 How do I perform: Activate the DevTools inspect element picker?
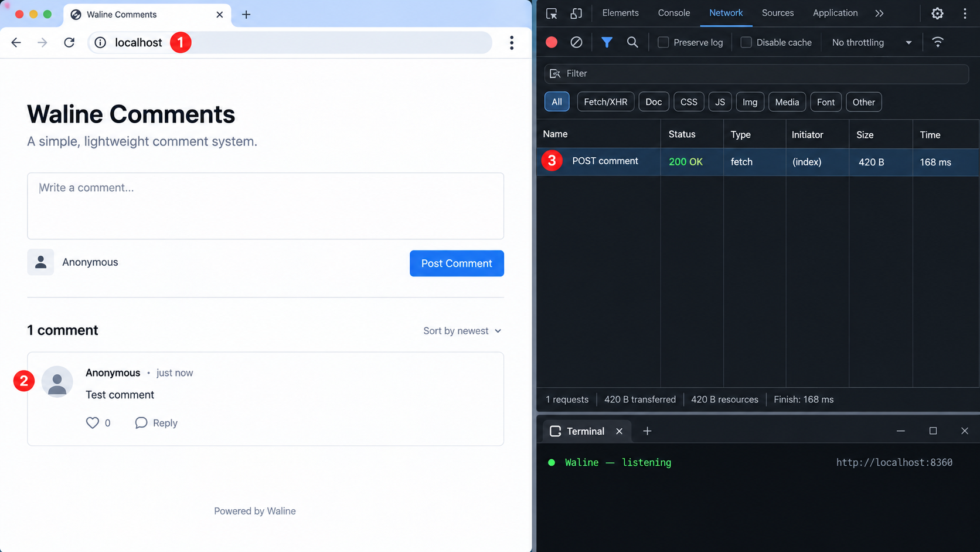click(x=552, y=13)
